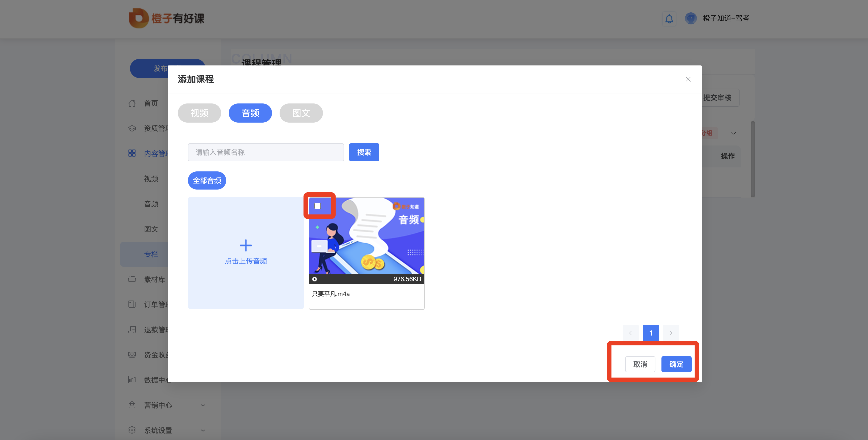Click the home icon in sidebar
The height and width of the screenshot is (440, 868).
pos(132,103)
